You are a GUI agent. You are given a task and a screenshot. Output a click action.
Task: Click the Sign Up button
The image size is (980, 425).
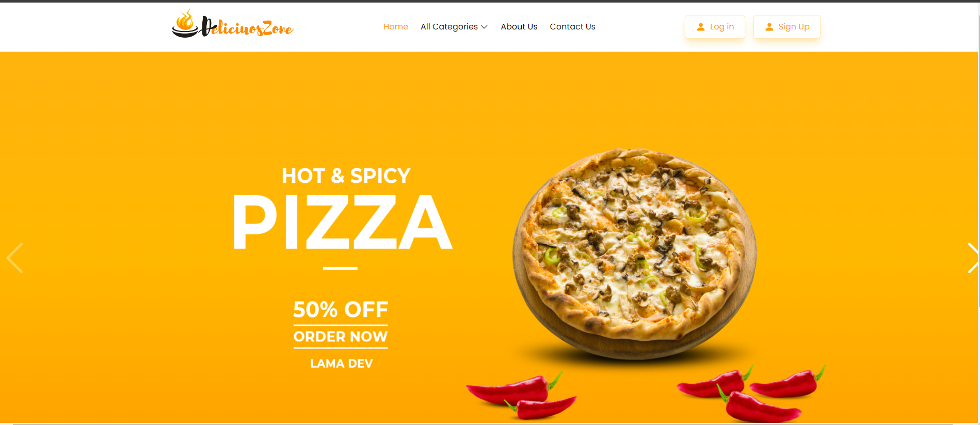786,27
